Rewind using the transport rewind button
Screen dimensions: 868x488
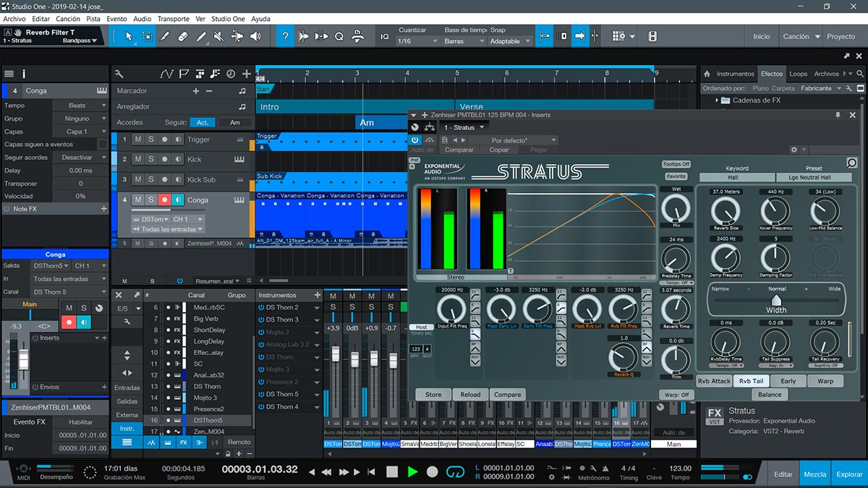coord(326,472)
